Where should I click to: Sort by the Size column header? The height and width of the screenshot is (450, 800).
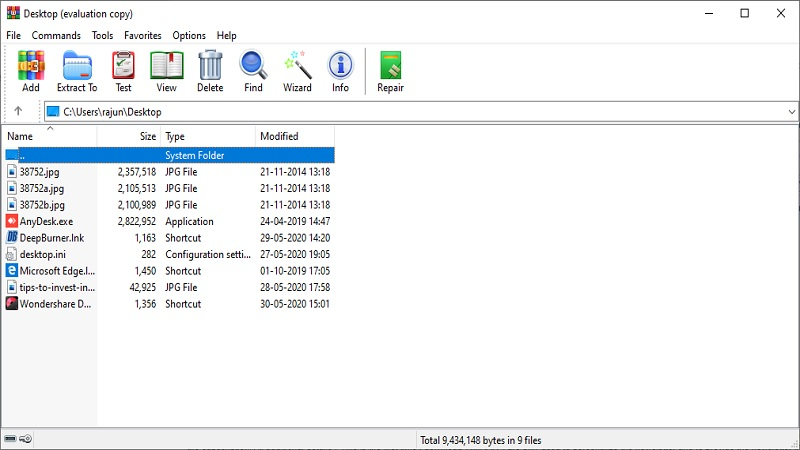click(x=129, y=136)
